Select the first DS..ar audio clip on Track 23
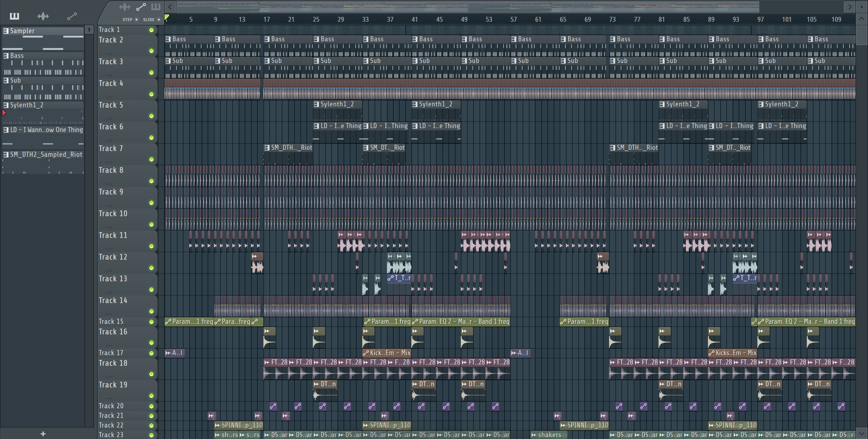868x439 pixels. [276, 435]
